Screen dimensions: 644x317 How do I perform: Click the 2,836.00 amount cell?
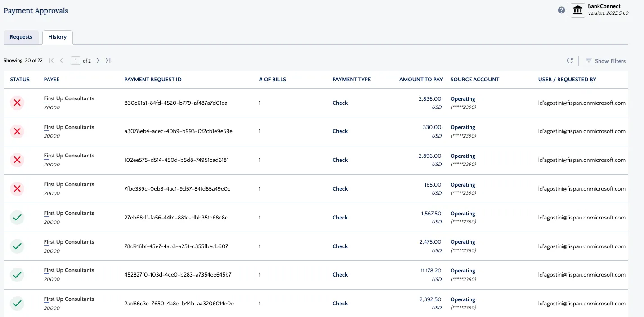click(430, 99)
